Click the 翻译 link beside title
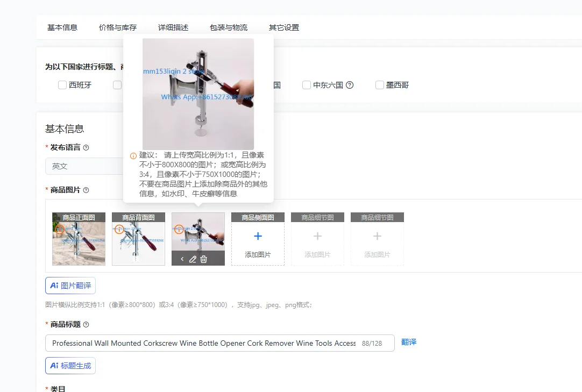The width and height of the screenshot is (582, 392). tap(409, 342)
